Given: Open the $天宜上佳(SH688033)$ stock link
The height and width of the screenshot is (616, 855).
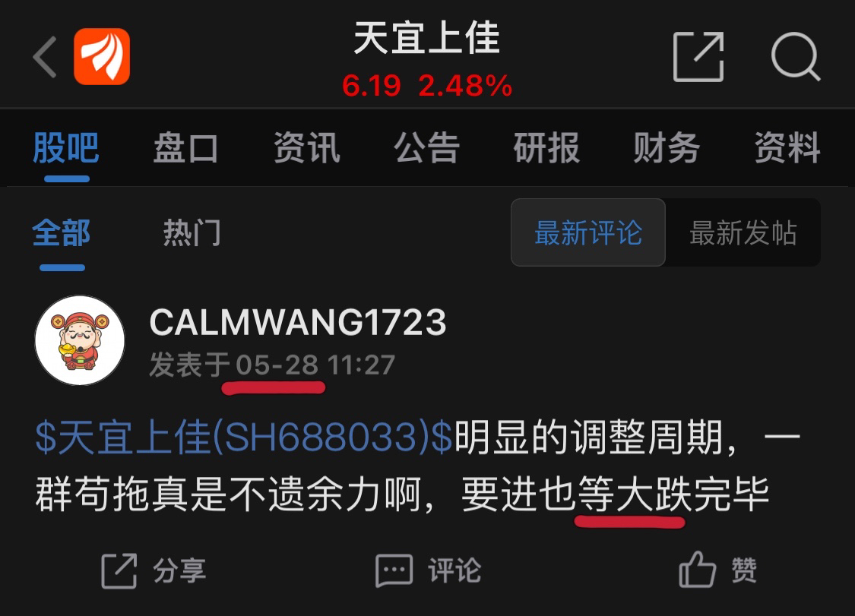Looking at the screenshot, I should (x=244, y=438).
